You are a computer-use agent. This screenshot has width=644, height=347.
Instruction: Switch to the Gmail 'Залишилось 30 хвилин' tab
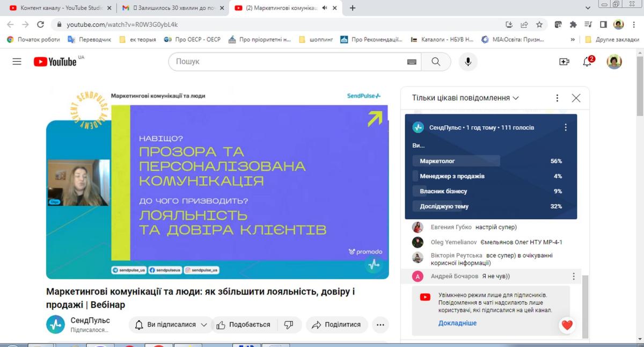pos(172,8)
